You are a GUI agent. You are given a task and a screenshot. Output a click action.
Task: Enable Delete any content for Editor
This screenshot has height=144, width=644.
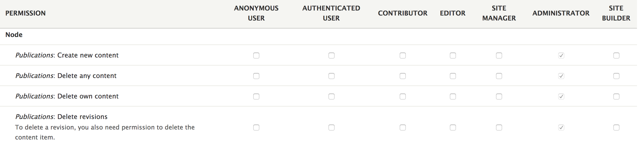453,76
